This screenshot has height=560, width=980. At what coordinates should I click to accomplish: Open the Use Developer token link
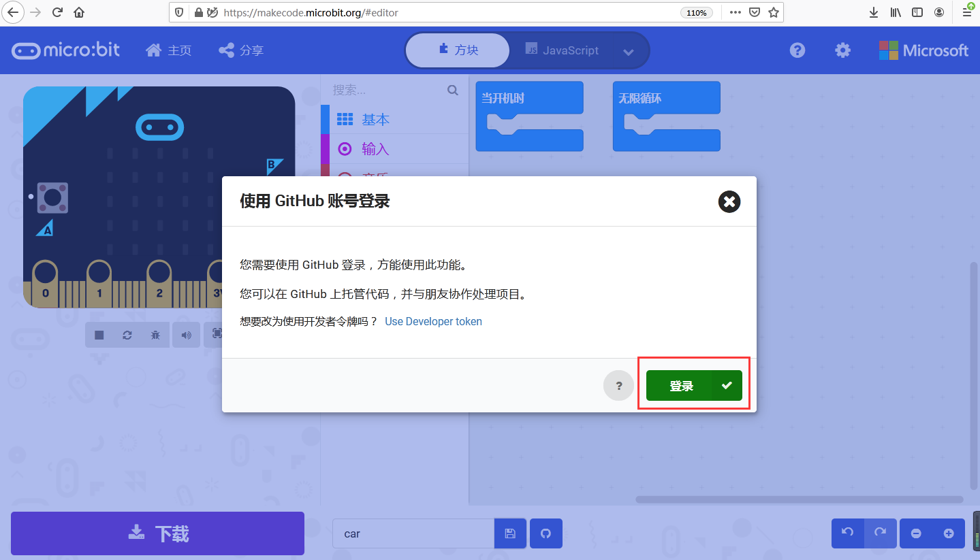pyautogui.click(x=433, y=321)
